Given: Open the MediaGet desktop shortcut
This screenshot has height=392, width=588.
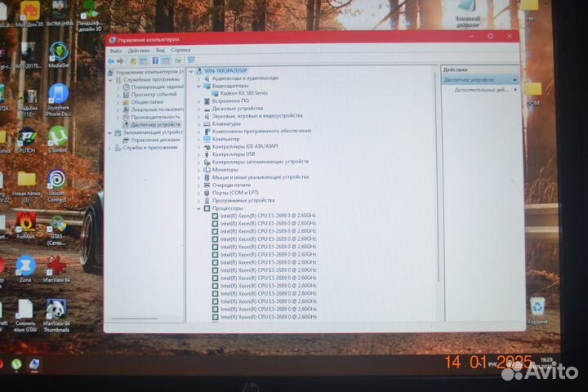Looking at the screenshot, I should [59, 53].
